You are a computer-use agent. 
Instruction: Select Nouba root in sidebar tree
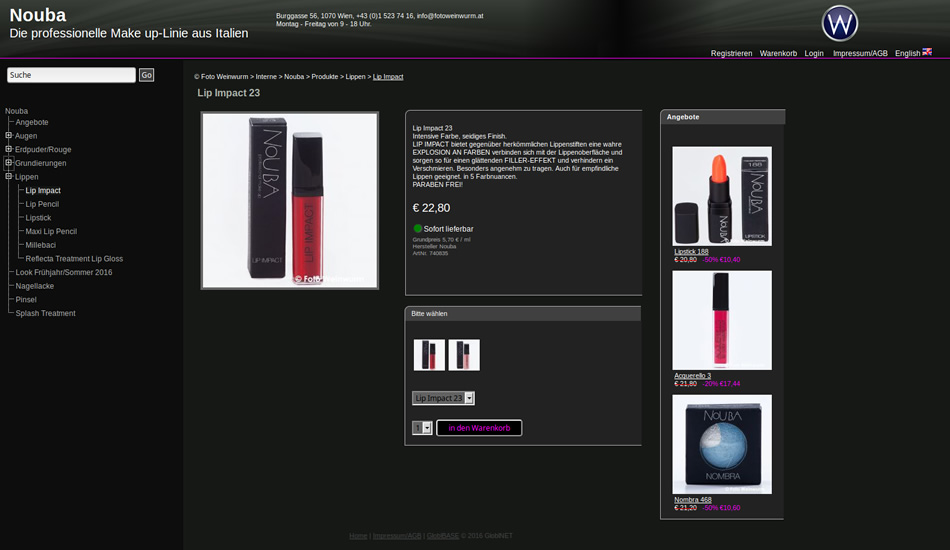click(16, 111)
